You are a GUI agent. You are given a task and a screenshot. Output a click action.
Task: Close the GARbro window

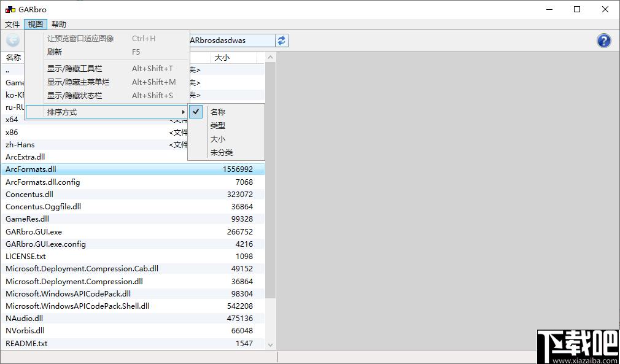coord(605,9)
